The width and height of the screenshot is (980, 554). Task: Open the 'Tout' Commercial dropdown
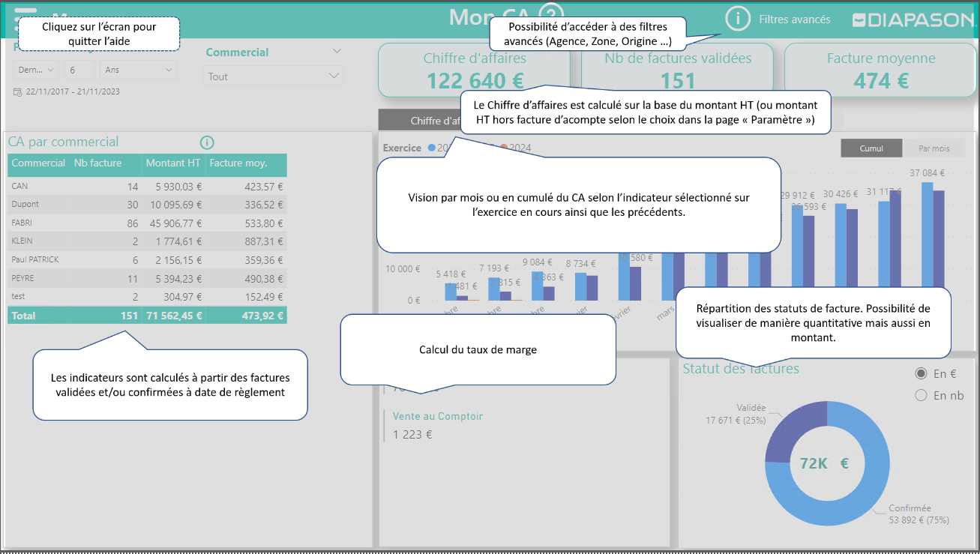click(x=273, y=76)
